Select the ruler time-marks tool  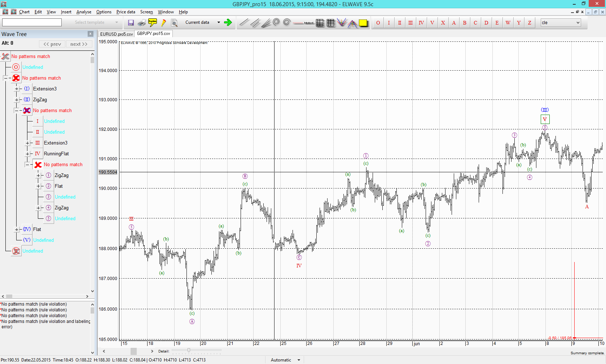[309, 23]
